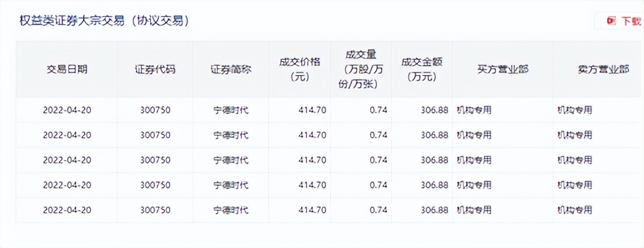Open 宁德时代 link in the first row
Screen dimensions: 644x248
[x=231, y=110]
